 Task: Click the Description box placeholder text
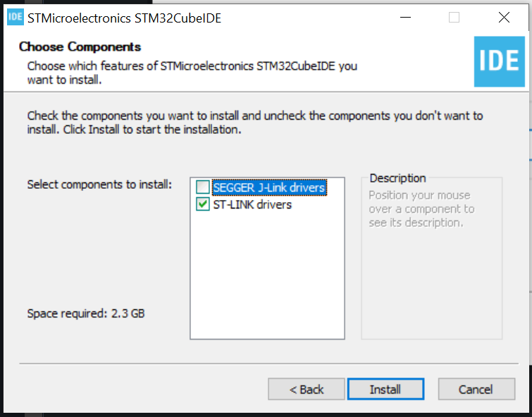point(421,209)
